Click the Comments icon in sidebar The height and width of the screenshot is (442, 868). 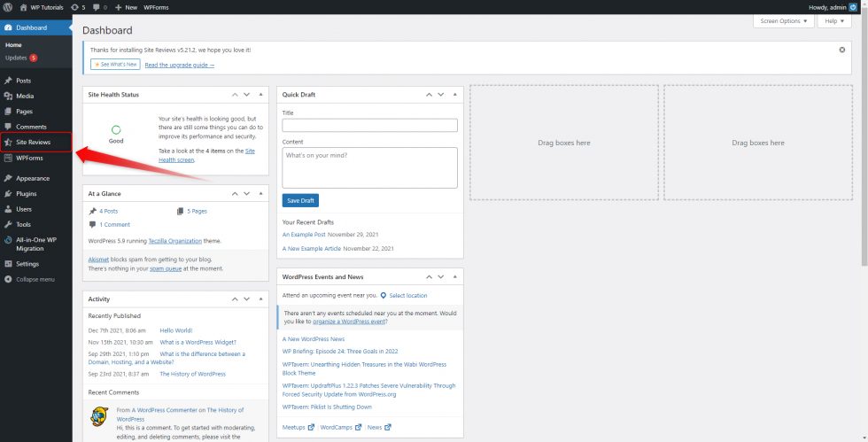8,127
